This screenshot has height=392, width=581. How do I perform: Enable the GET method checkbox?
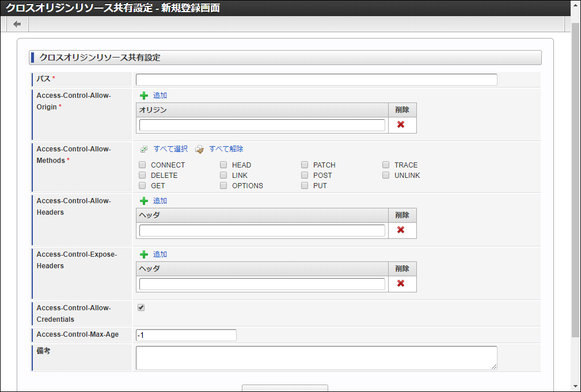pos(142,186)
